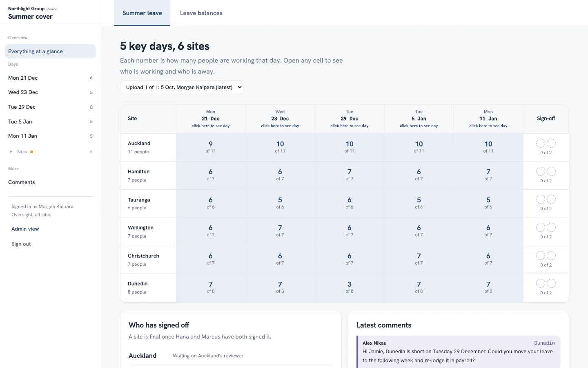Open Dunedin cell for Tue 29 Dec

[x=350, y=288]
